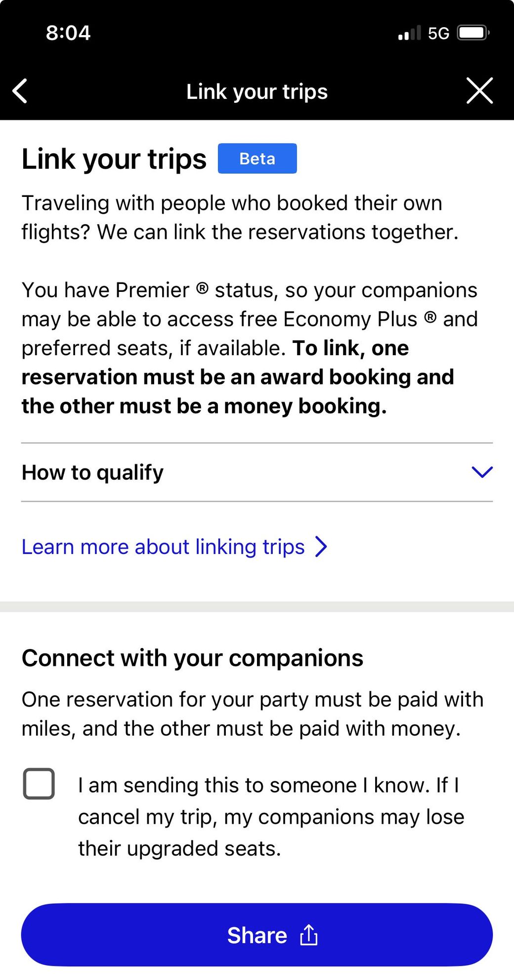Tap the back arrow in the header

coord(20,91)
